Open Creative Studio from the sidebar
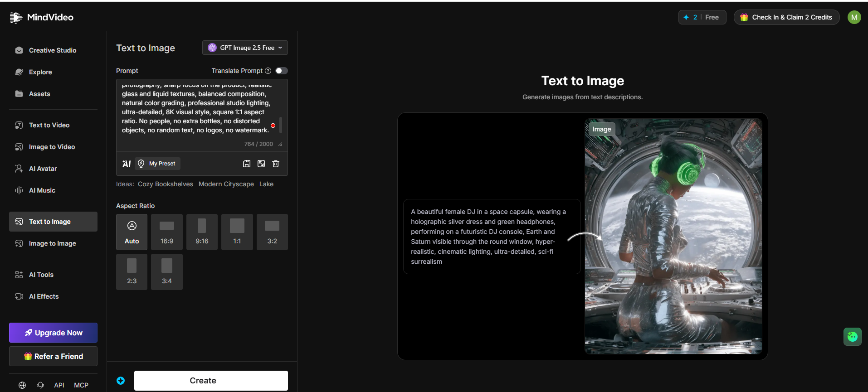This screenshot has width=868, height=392. point(53,50)
